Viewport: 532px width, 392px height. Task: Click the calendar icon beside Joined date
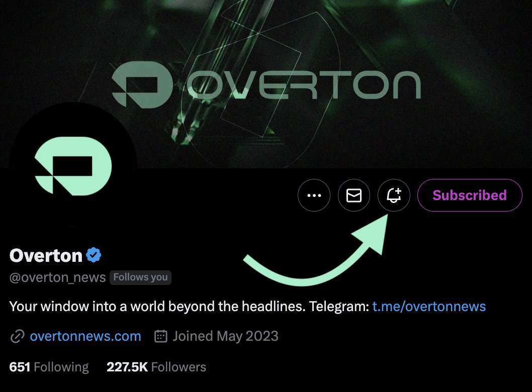tap(161, 336)
